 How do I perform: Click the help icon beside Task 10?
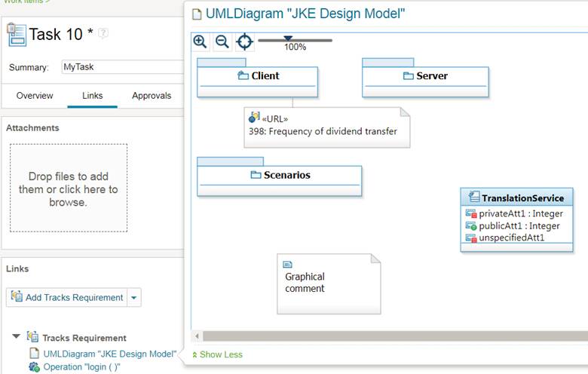[x=103, y=33]
